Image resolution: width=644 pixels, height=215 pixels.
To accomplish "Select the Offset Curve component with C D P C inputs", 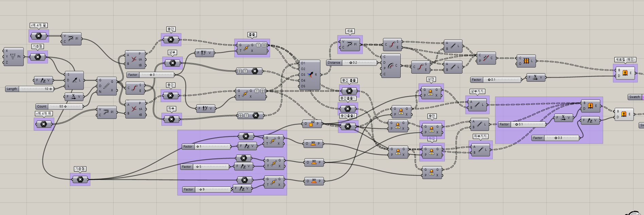I will 391,65.
